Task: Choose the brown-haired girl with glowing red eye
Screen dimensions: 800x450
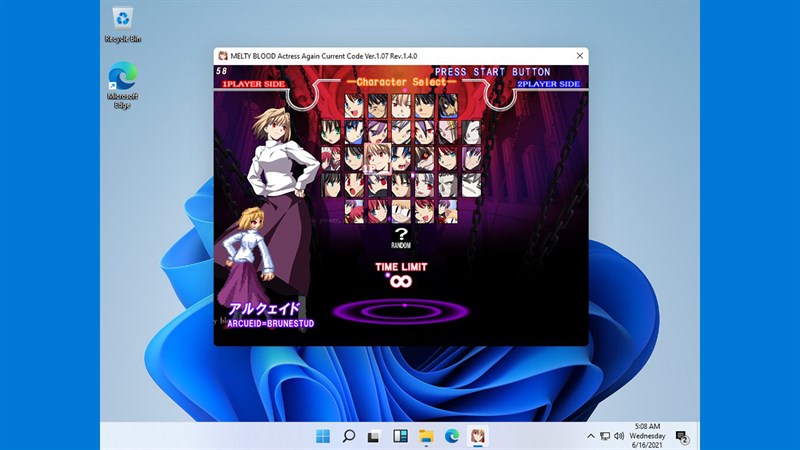Action: 424,159
